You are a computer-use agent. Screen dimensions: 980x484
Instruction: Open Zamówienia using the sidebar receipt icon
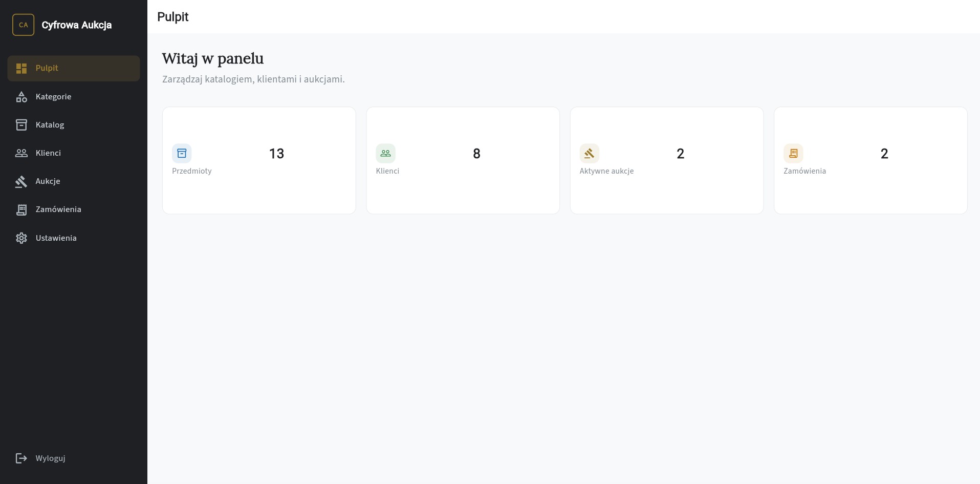click(21, 209)
